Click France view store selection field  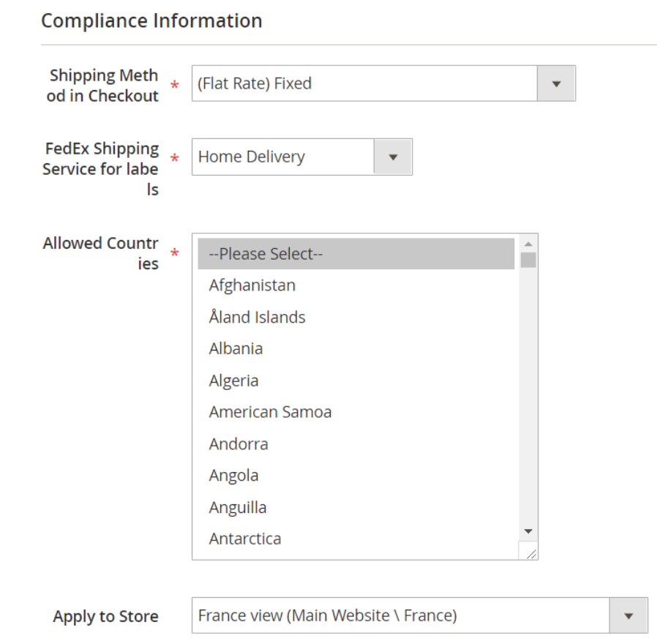420,615
